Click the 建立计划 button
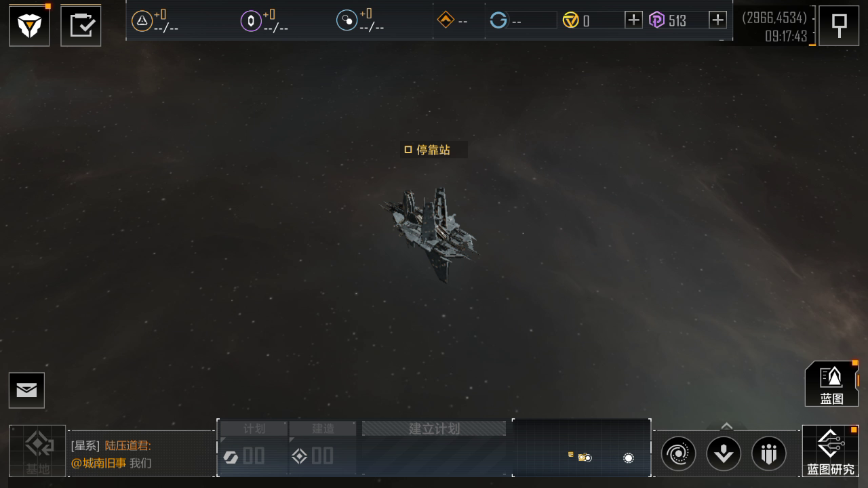The height and width of the screenshot is (488, 868). pyautogui.click(x=434, y=428)
